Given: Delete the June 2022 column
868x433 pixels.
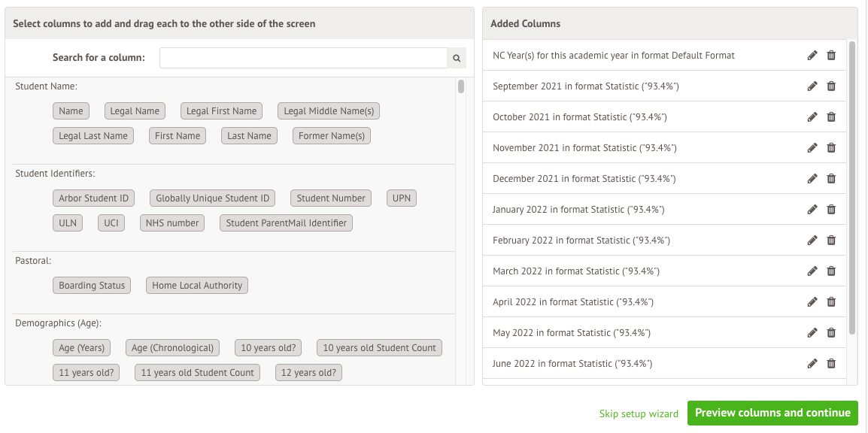Looking at the screenshot, I should click(831, 364).
